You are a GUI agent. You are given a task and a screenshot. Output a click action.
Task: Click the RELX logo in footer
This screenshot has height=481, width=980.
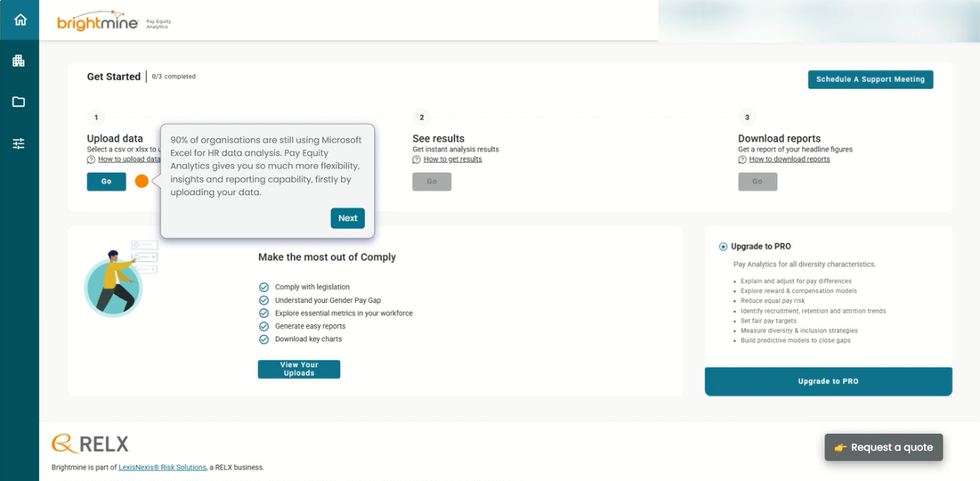tap(90, 444)
